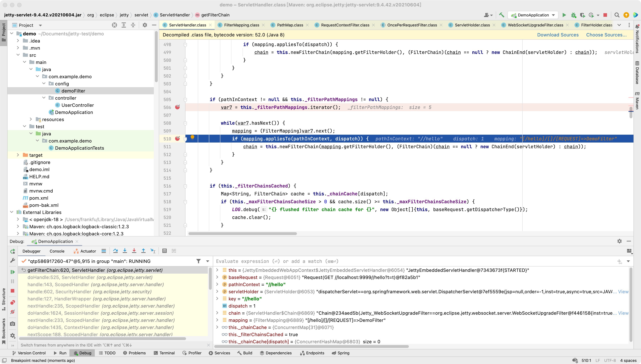The height and width of the screenshot is (364, 641).
Task: Click the camera thread dump icon
Action: point(13,324)
